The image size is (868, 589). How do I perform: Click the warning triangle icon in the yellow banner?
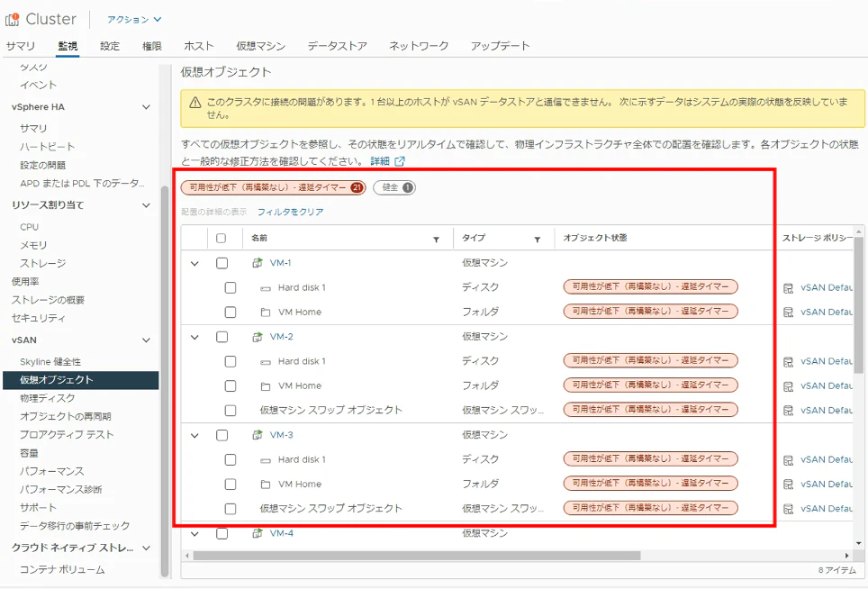tap(194, 103)
